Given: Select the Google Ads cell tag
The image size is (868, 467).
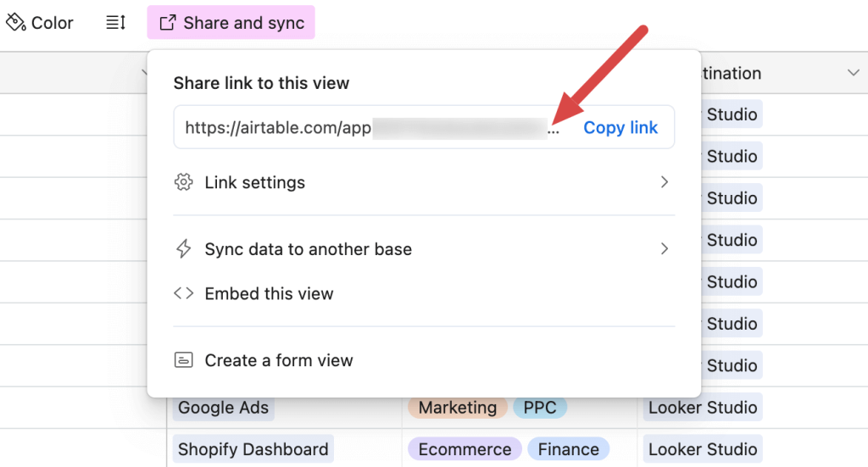Looking at the screenshot, I should [x=223, y=408].
